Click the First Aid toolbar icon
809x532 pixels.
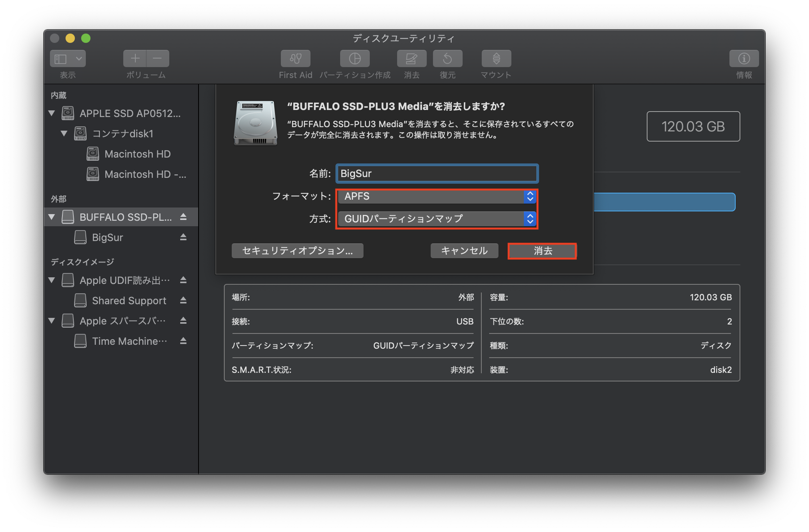click(x=295, y=59)
